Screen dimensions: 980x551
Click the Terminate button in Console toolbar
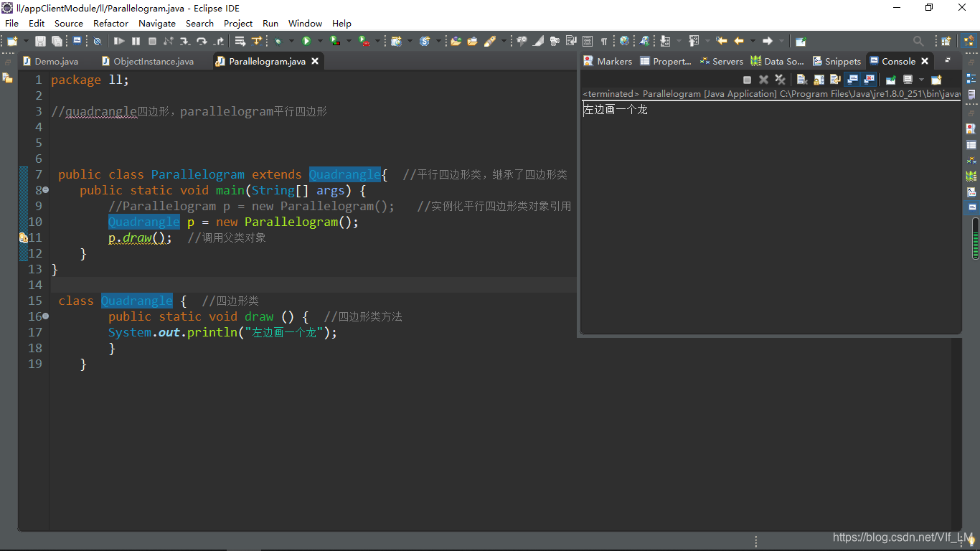(x=748, y=80)
